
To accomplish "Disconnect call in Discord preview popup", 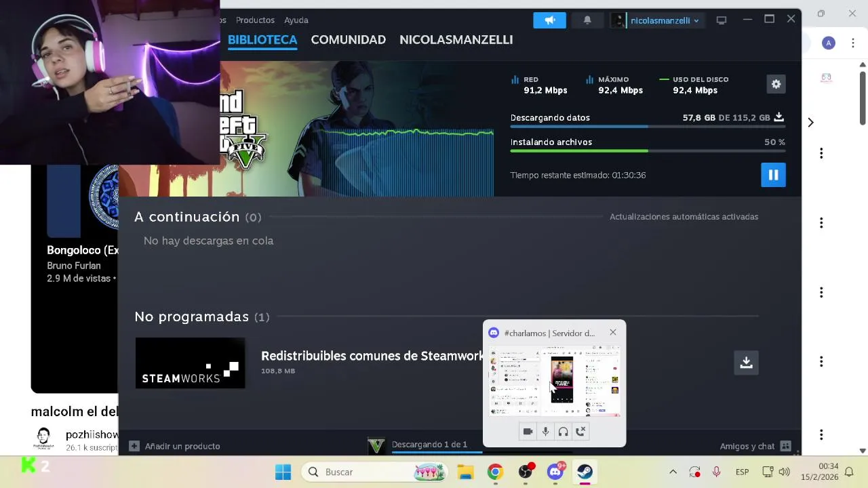I will (x=580, y=431).
